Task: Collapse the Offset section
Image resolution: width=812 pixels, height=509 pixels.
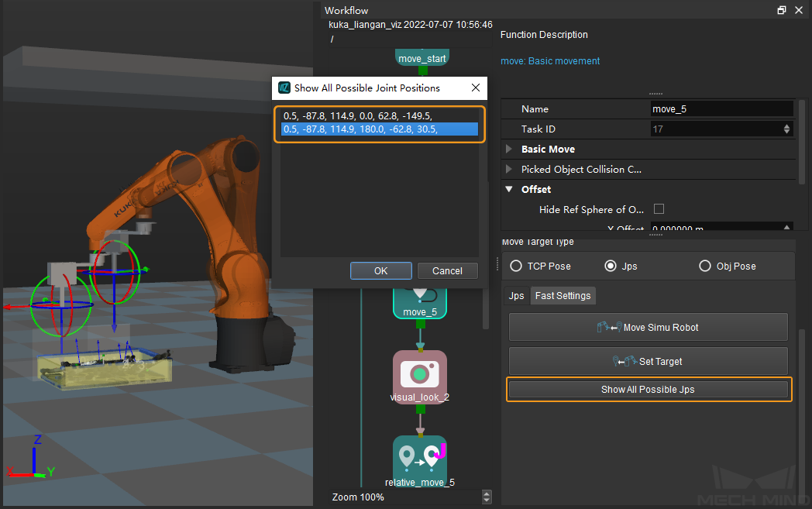Action: (509, 190)
